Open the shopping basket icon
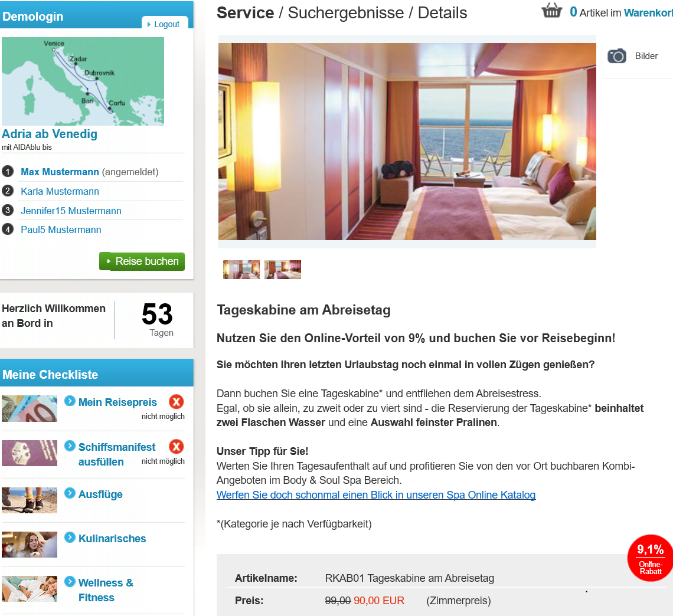 [x=551, y=10]
